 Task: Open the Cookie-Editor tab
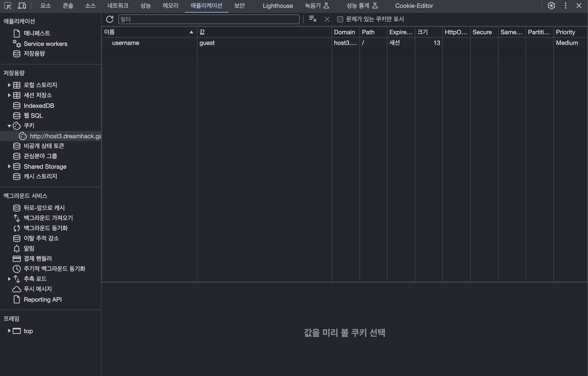point(414,6)
